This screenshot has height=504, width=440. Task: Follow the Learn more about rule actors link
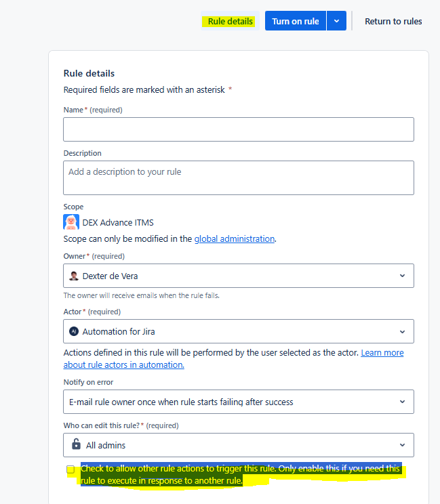pyautogui.click(x=382, y=353)
